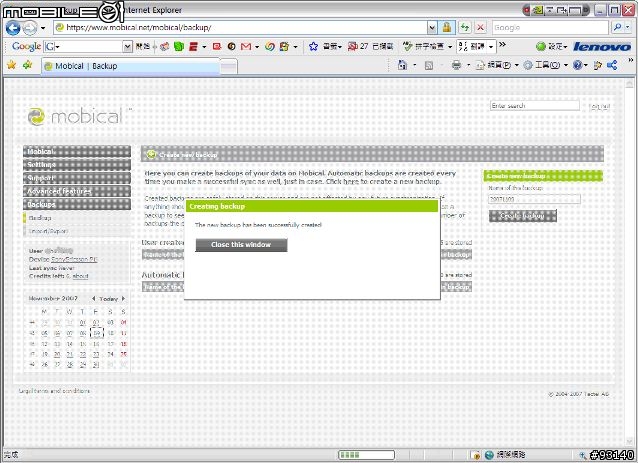Image resolution: width=638 pixels, height=463 pixels.
Task: Select the 'Mobical | Backup' tab
Action: click(130, 66)
